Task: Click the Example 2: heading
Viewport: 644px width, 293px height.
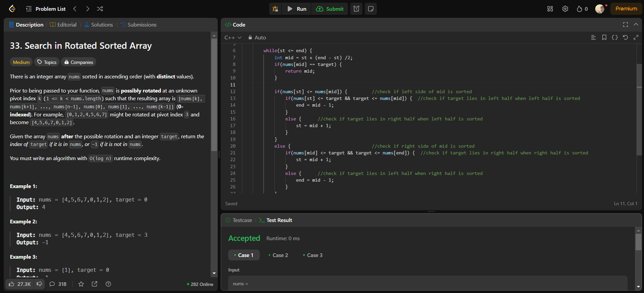Action: 24,222
